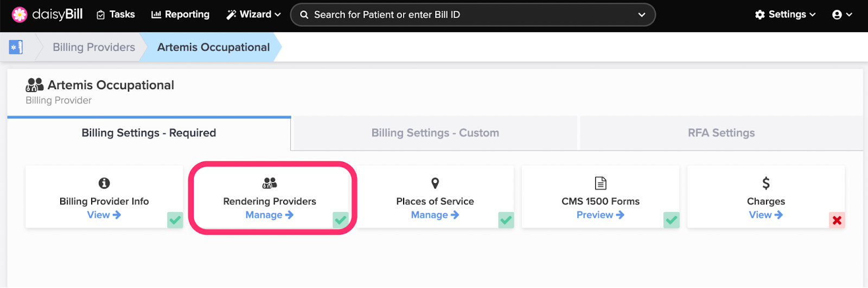Click the Artemis Occupational provider group icon

[x=35, y=85]
